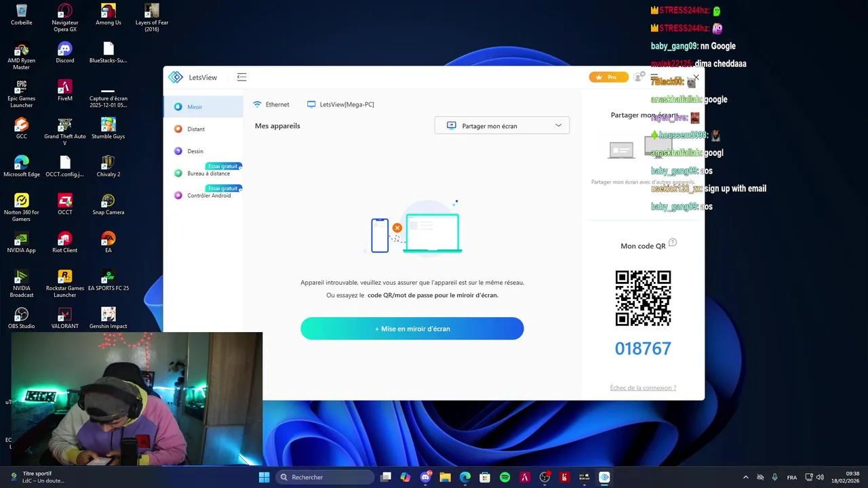Select the OCCT.config file on desktop
Screen dimensions: 868x488
click(65, 167)
